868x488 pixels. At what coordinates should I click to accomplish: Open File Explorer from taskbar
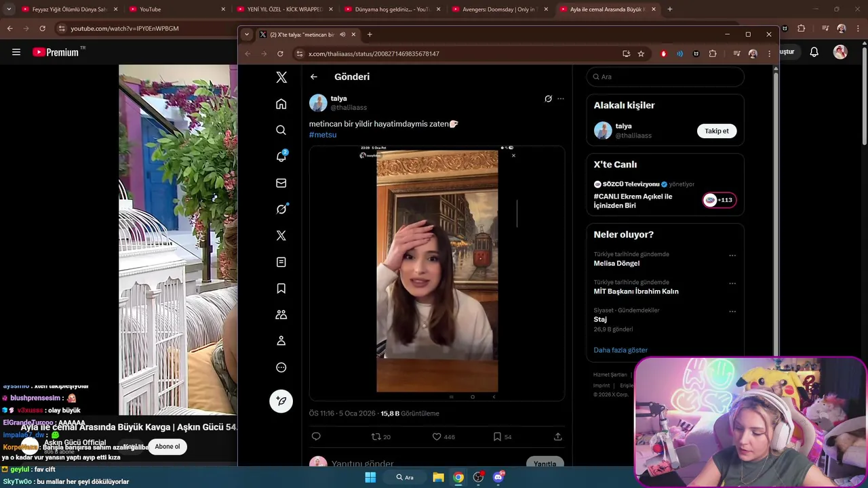coord(439,477)
